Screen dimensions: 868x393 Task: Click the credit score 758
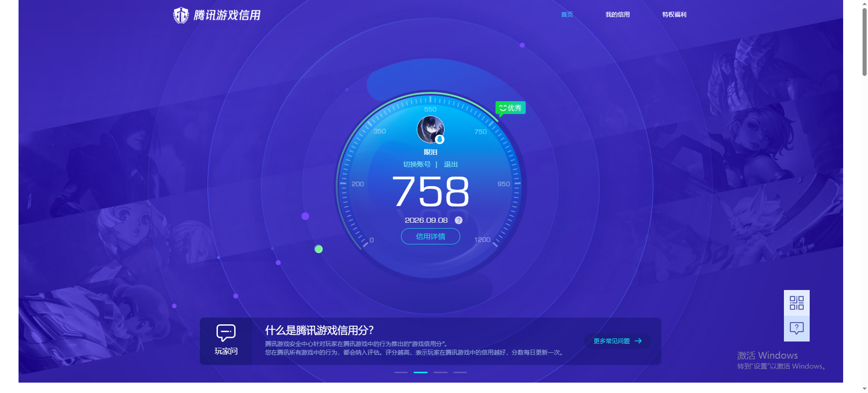(x=430, y=192)
